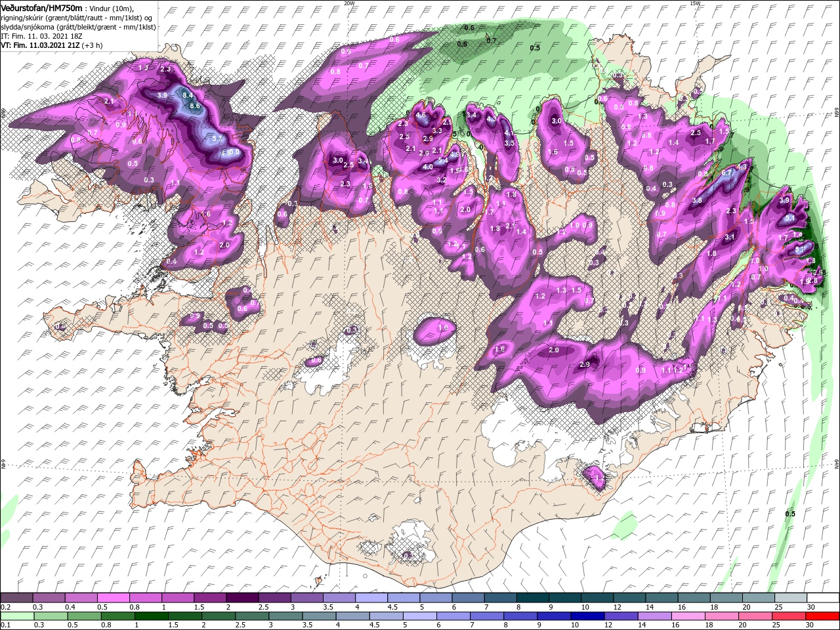Pick the darkest green 1–1.5 rain swatch
The height and width of the screenshot is (630, 840).
click(151, 616)
